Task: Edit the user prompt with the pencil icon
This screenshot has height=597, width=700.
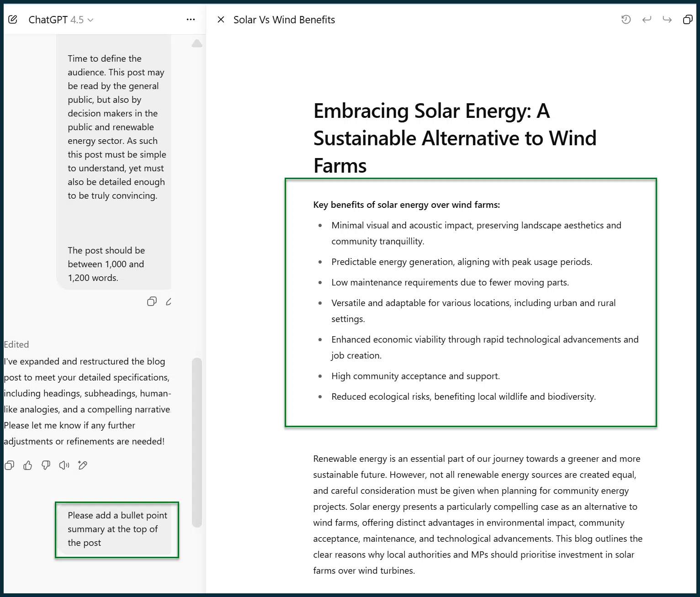Action: click(169, 301)
